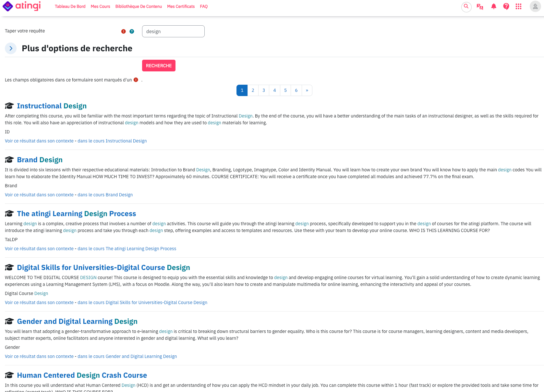
Task: Click course icon beside Gender and Digital Learning Design
Action: (x=9, y=321)
